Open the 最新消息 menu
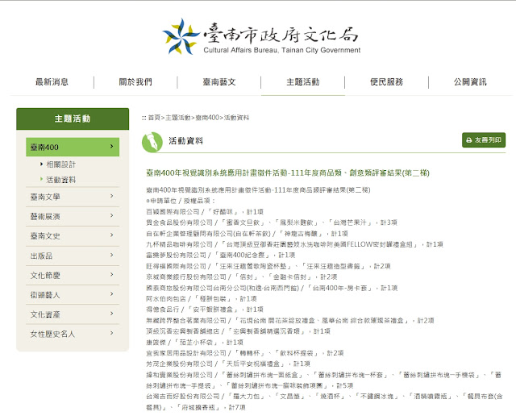Screen dimensions: 516x420 pos(52,82)
